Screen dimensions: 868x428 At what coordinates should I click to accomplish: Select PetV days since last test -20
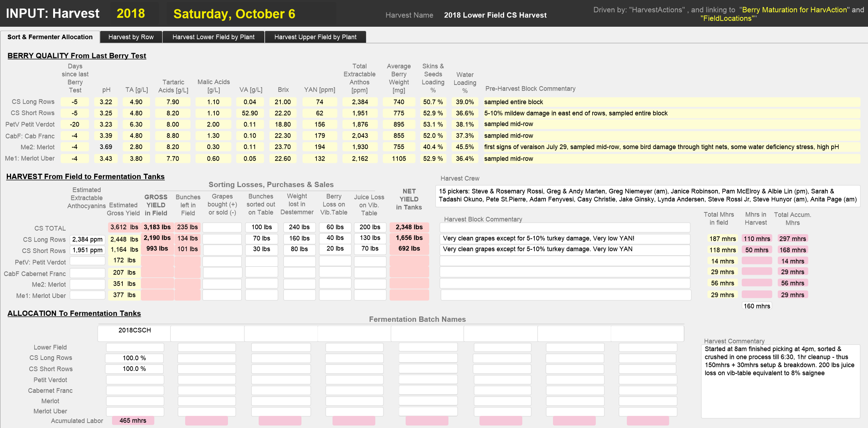click(x=75, y=124)
